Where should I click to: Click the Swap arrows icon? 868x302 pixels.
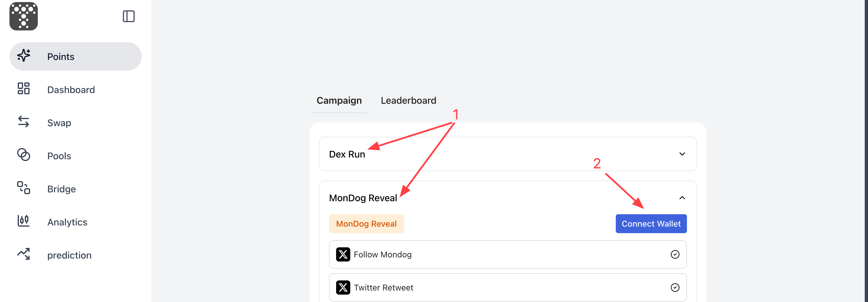click(24, 122)
